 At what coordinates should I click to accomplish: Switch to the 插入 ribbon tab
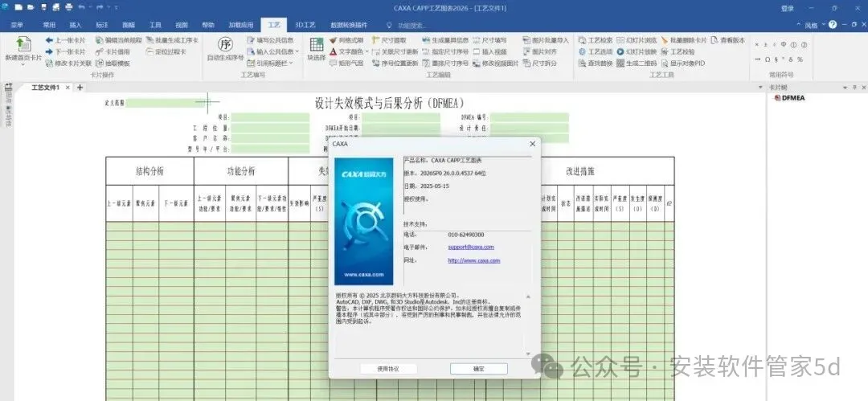[76, 25]
